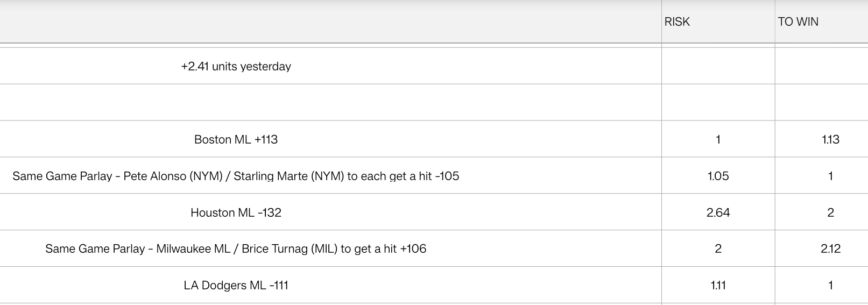Click the to-win value in the Alonso parlay row
868x305 pixels.
click(x=830, y=176)
